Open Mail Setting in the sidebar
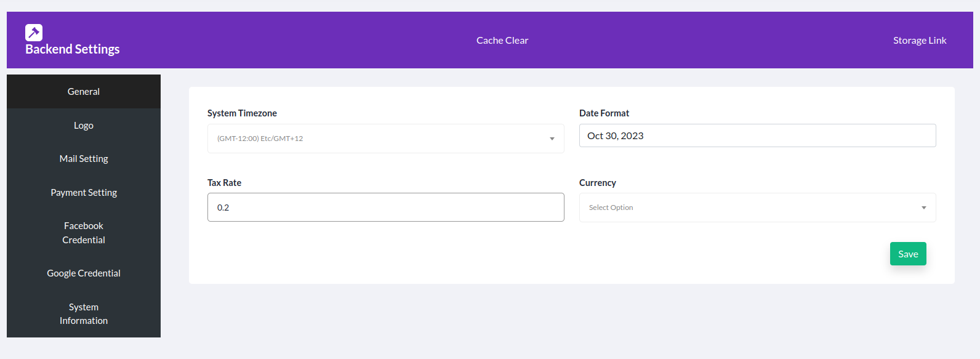Screen dimensions: 980x359 point(84,158)
